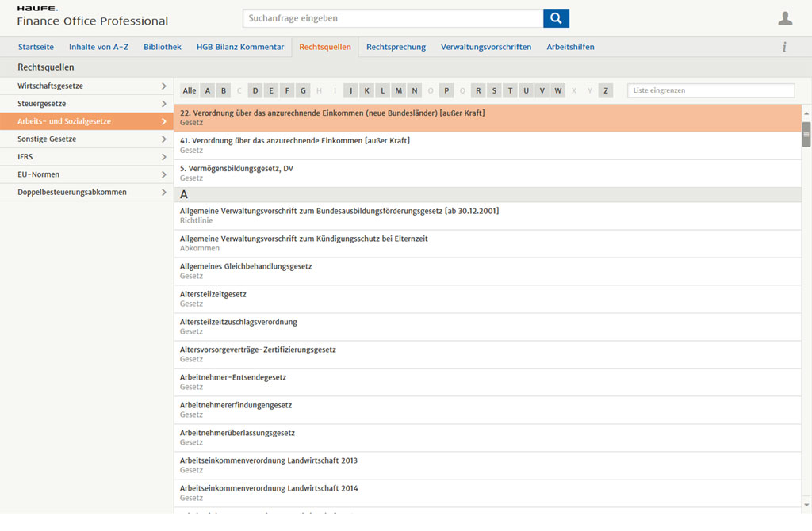Open Altersteilzeitzuschlagsverordnung entry
The width and height of the screenshot is (812, 531).
488,327
